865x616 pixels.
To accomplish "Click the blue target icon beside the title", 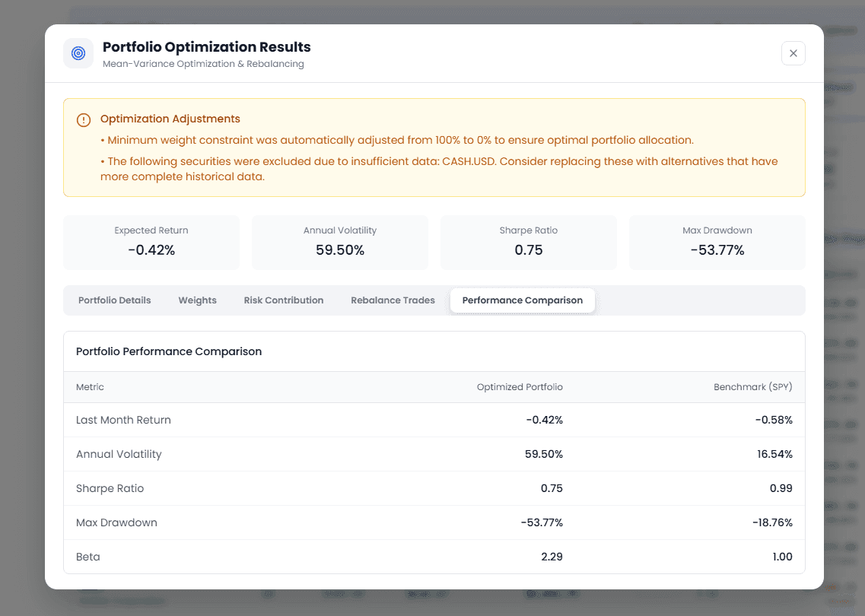I will [x=78, y=53].
